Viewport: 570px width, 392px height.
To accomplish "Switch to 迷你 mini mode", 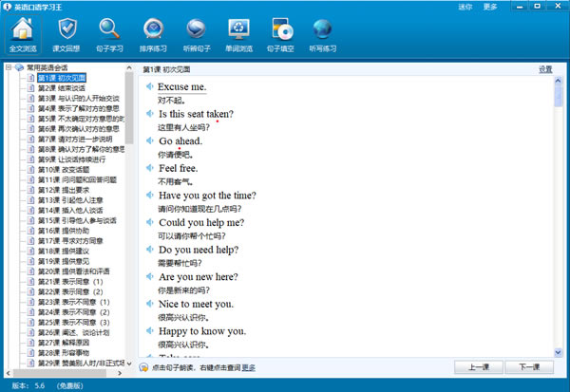I will pyautogui.click(x=465, y=6).
